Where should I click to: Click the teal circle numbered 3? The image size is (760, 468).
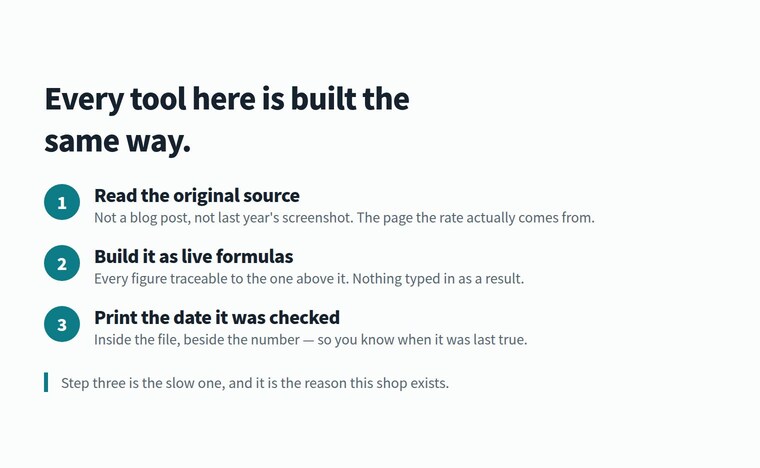pos(62,324)
